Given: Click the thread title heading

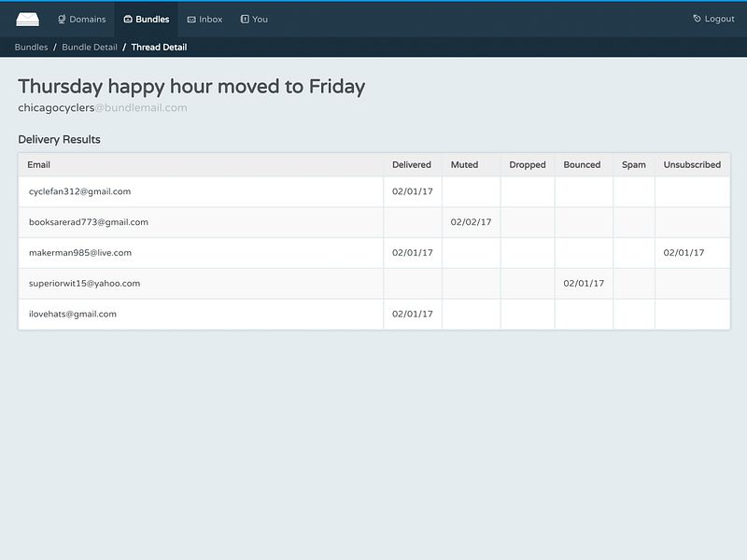Looking at the screenshot, I should (x=191, y=87).
